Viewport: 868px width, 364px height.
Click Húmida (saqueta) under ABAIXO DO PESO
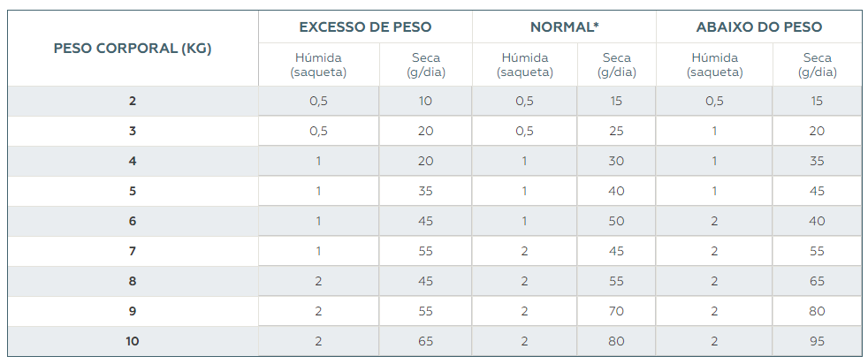714,64
